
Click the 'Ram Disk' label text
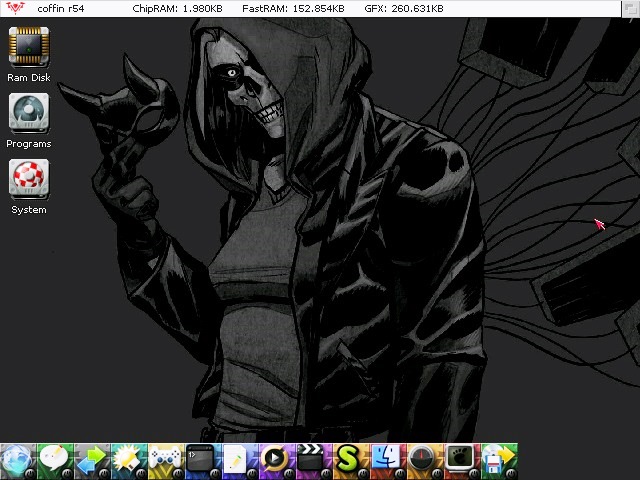pyautogui.click(x=29, y=78)
